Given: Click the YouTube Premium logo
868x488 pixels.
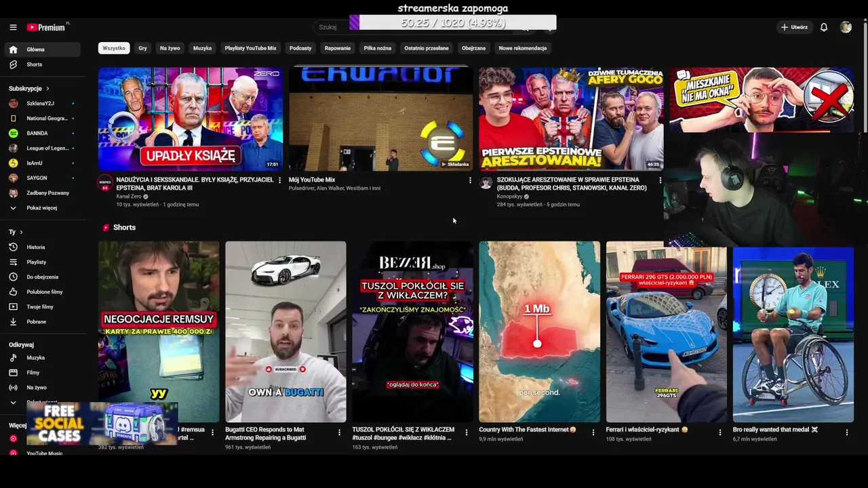Looking at the screenshot, I should point(47,27).
